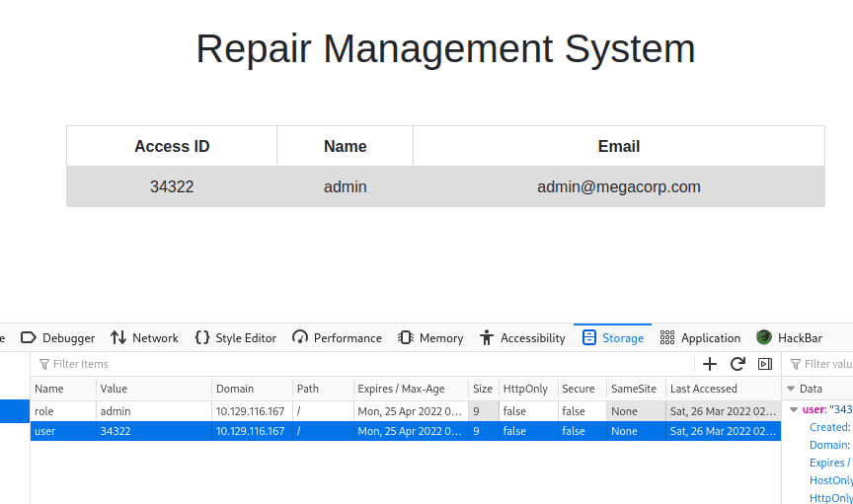
Task: Toggle the storage sidebar panel icon
Action: click(764, 364)
